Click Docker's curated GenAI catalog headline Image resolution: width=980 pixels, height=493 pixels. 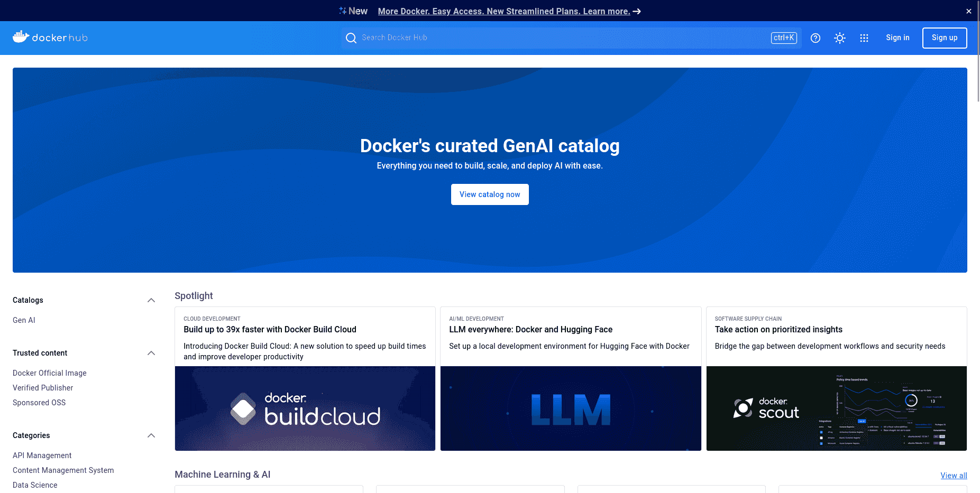pos(490,146)
